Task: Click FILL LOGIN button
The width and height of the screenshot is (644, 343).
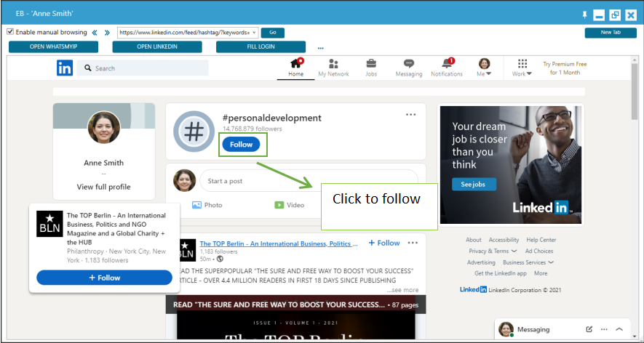Action: 261,47
